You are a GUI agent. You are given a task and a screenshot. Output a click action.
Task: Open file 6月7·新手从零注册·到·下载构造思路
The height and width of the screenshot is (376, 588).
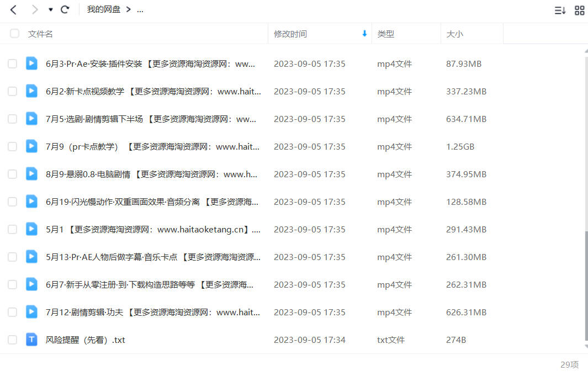tap(150, 285)
